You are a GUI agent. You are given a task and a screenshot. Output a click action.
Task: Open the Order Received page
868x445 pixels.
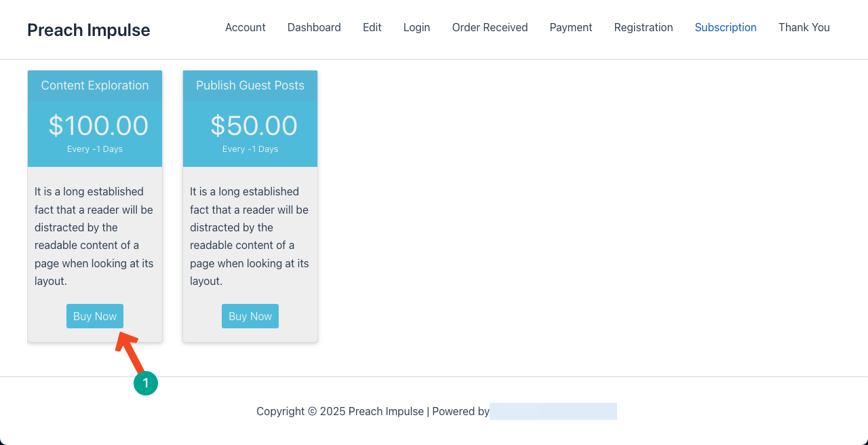(490, 27)
